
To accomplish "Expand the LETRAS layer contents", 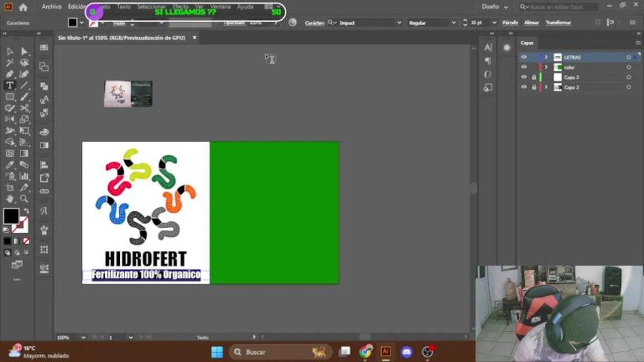I will coord(546,57).
